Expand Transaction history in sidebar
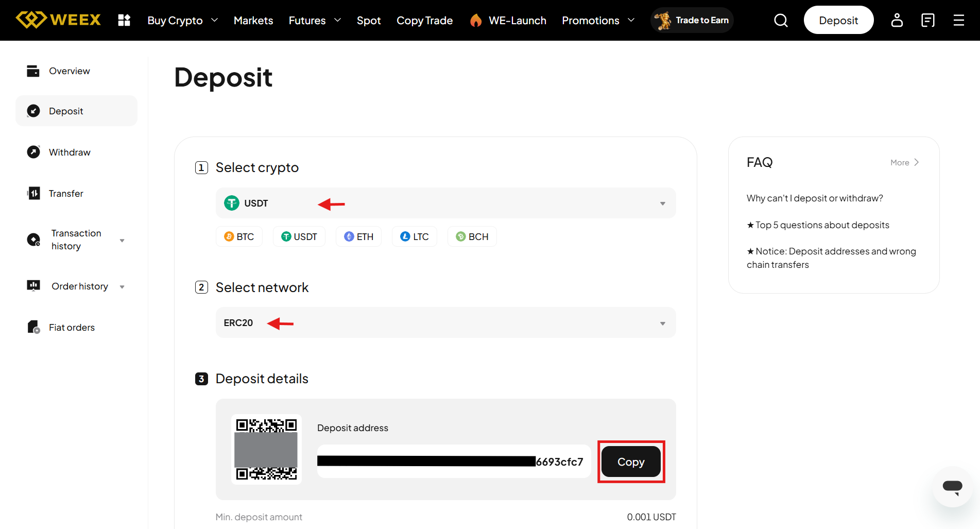 click(x=76, y=240)
